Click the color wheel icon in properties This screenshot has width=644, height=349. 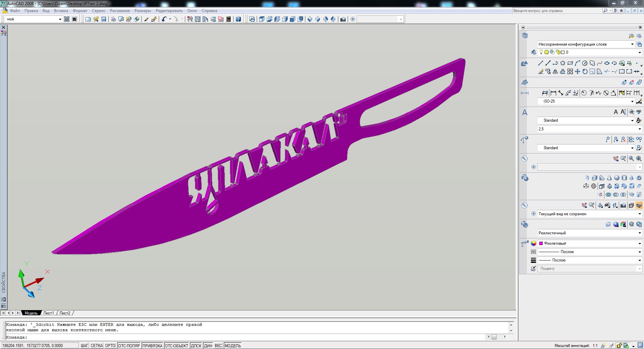coord(534,243)
